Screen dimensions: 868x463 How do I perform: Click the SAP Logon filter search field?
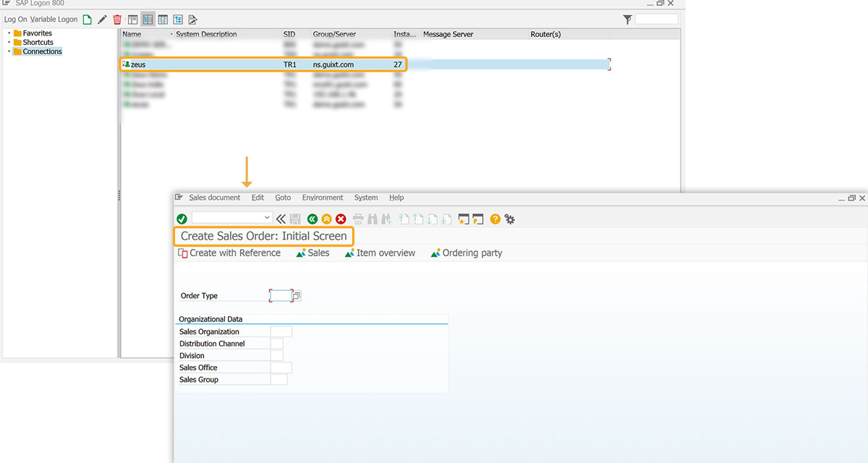tap(657, 20)
